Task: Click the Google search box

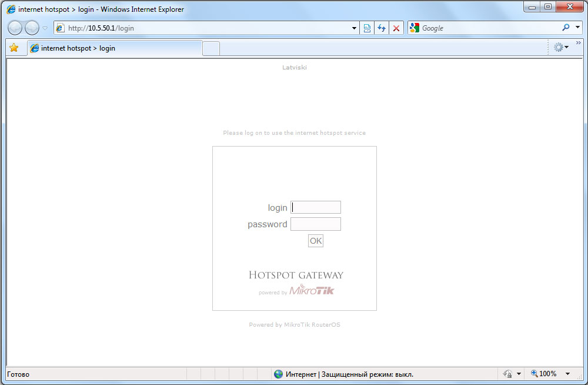Action: coord(488,28)
